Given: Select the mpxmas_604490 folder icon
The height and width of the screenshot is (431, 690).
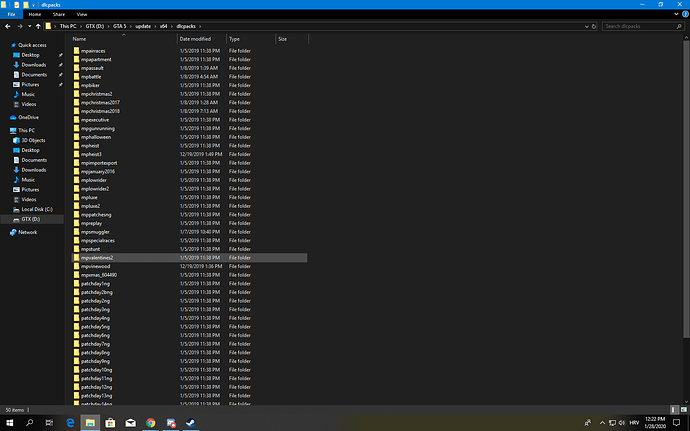Looking at the screenshot, I should click(x=77, y=275).
